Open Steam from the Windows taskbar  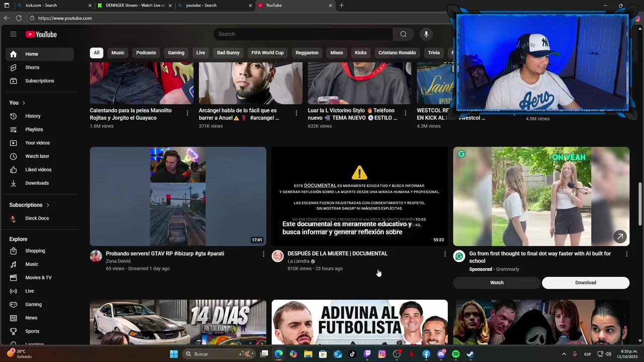(470, 354)
